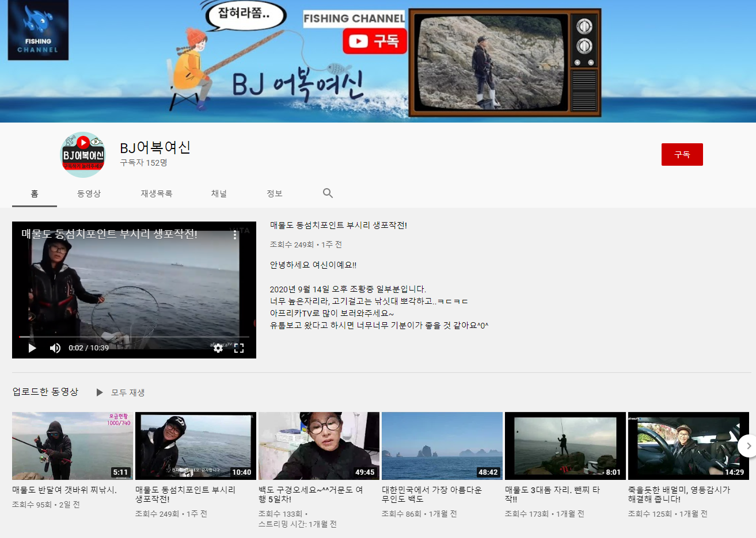This screenshot has width=756, height=538.
Task: Click the BJ어복여신 channel avatar
Action: click(83, 155)
